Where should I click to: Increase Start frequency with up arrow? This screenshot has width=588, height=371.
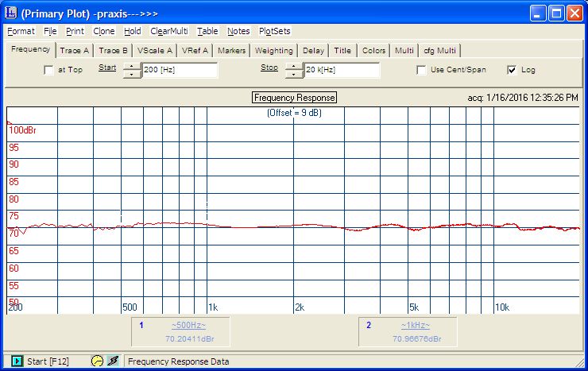(132, 66)
